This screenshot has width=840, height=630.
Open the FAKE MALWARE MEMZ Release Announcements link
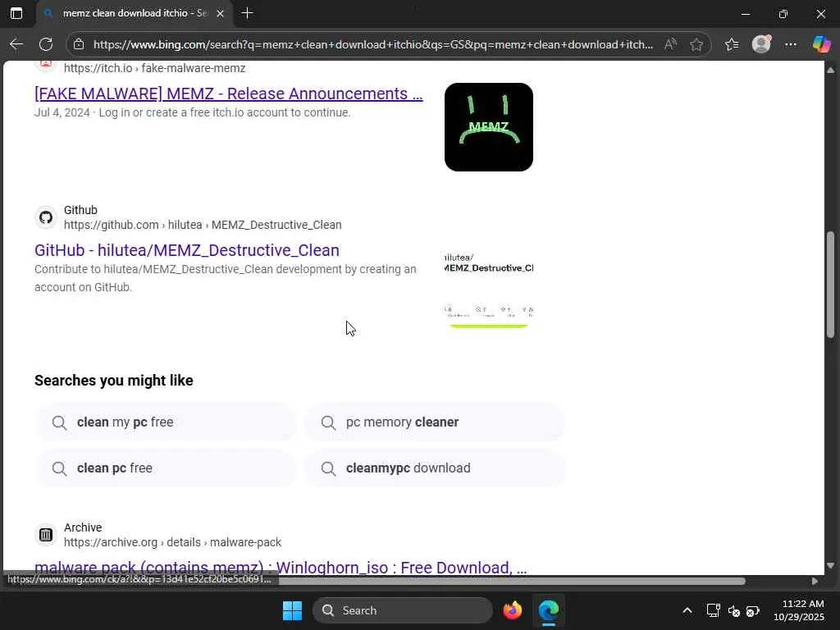(229, 94)
